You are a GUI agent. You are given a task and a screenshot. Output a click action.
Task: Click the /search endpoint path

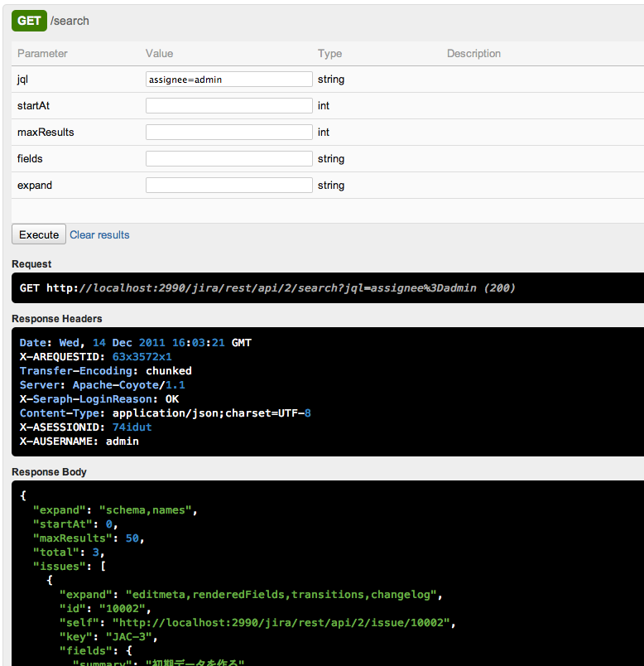(x=70, y=21)
